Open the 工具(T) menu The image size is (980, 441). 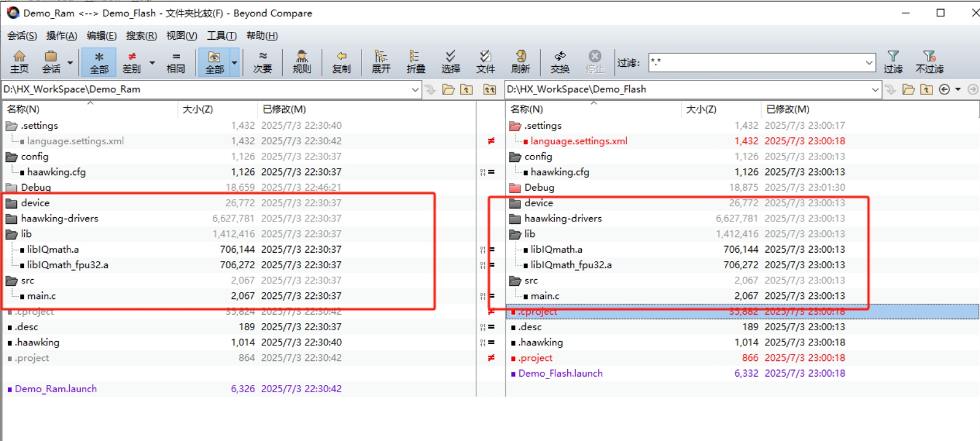(221, 36)
